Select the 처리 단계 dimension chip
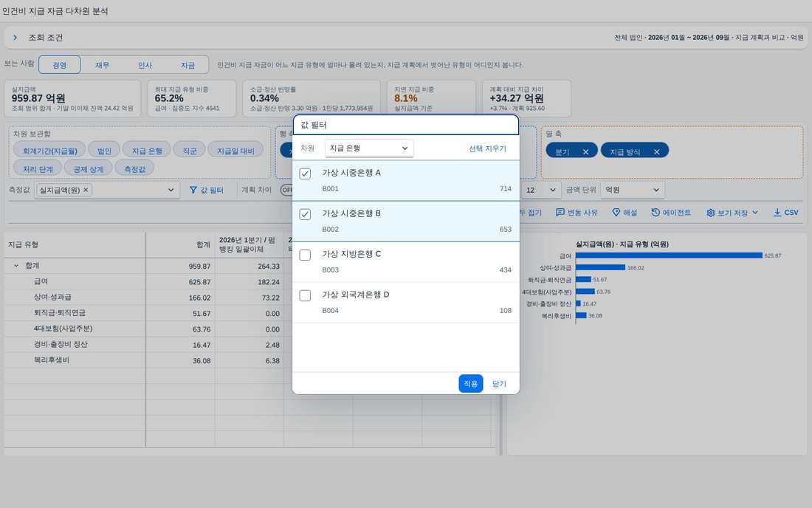This screenshot has height=508, width=812. [38, 169]
